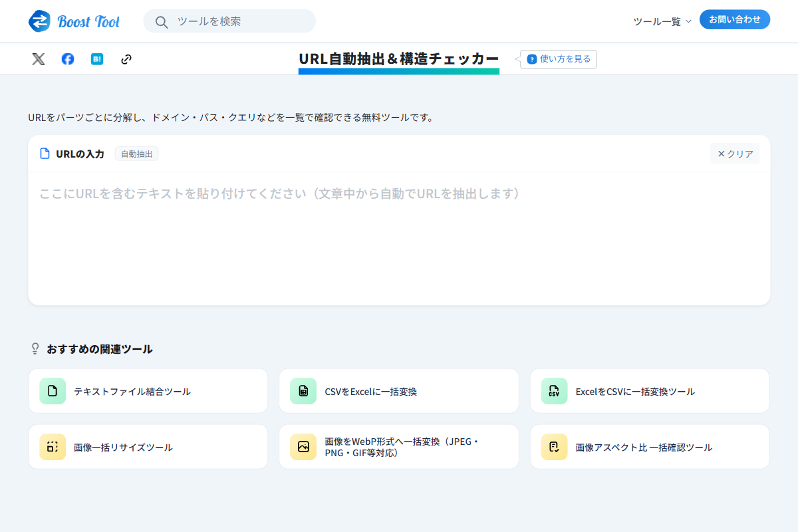Click the テキストファイル結合ツール file icon

[53, 391]
